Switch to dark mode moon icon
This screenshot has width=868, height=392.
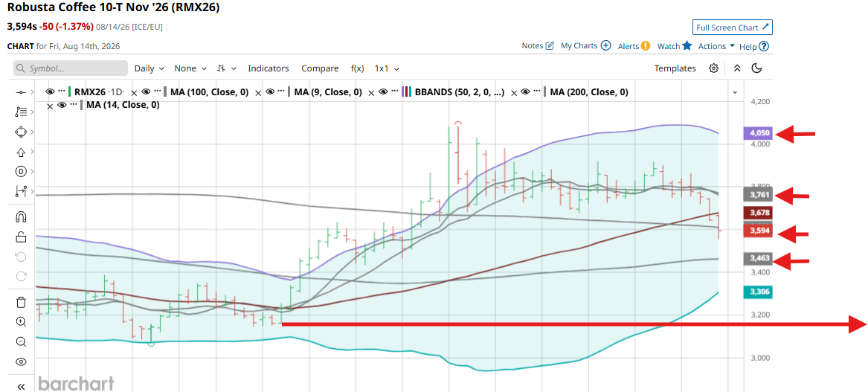click(x=757, y=68)
